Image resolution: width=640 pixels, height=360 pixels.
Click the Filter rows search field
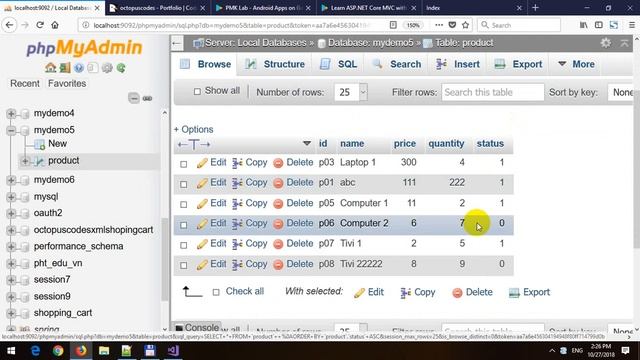point(492,92)
